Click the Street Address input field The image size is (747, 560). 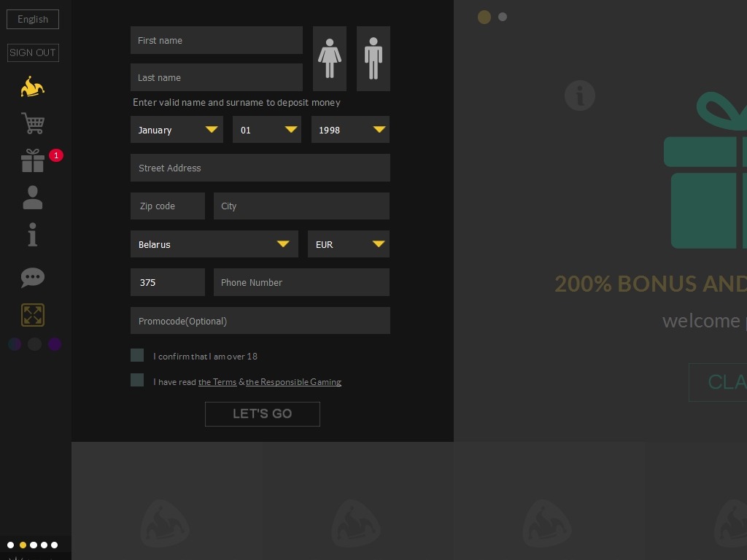(260, 168)
